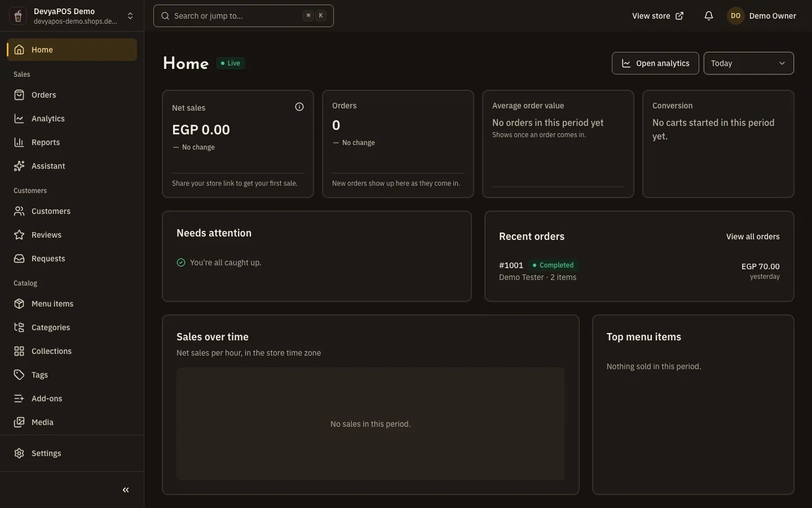The width and height of the screenshot is (812, 508).
Task: Open the Assistant page
Action: 72,166
